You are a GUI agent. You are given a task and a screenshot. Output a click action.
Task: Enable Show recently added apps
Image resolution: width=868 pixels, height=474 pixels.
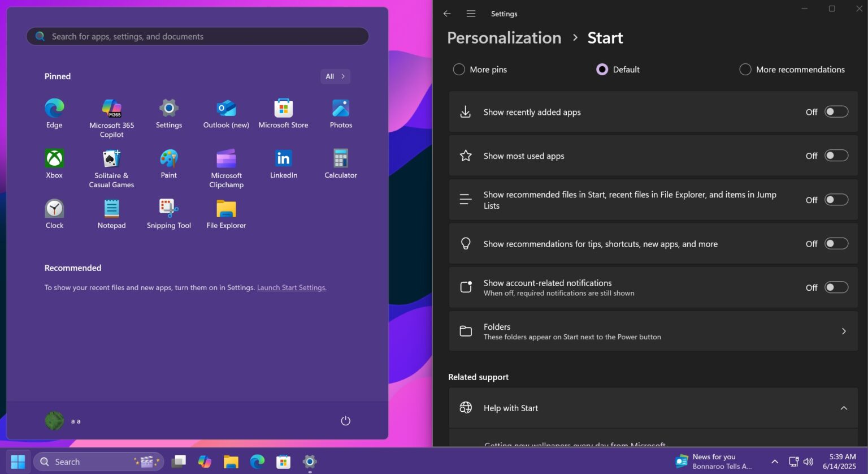click(x=836, y=111)
